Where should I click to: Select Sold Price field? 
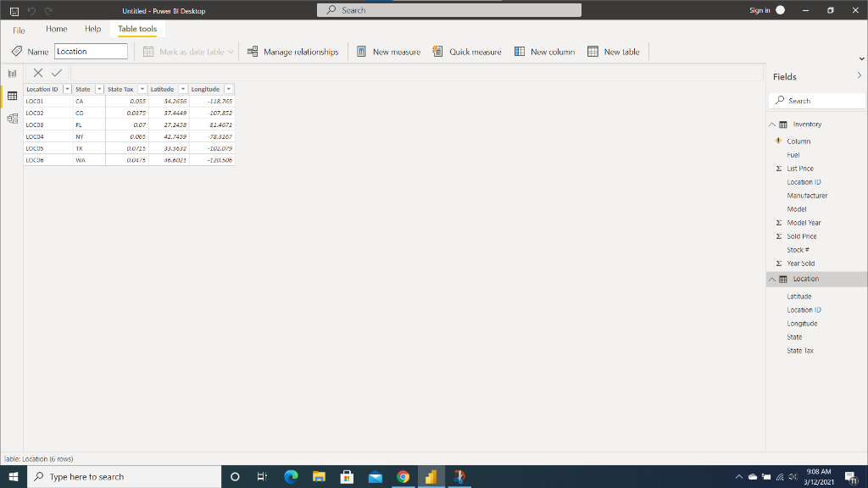[802, 236]
